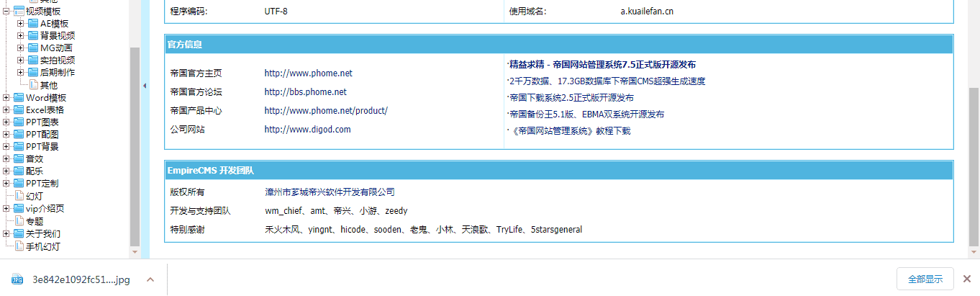
Task: Click the PPT定制 folder icon
Action: tap(19, 183)
